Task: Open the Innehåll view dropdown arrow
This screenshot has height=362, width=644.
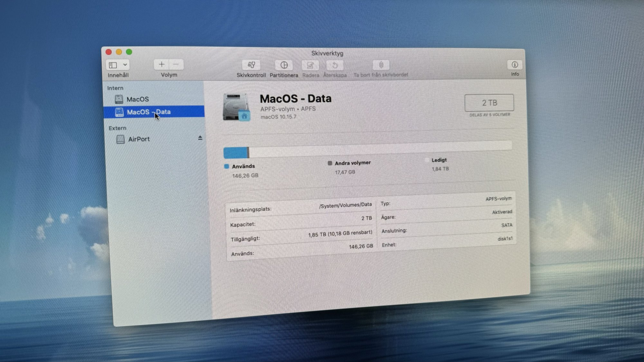Action: 125,65
